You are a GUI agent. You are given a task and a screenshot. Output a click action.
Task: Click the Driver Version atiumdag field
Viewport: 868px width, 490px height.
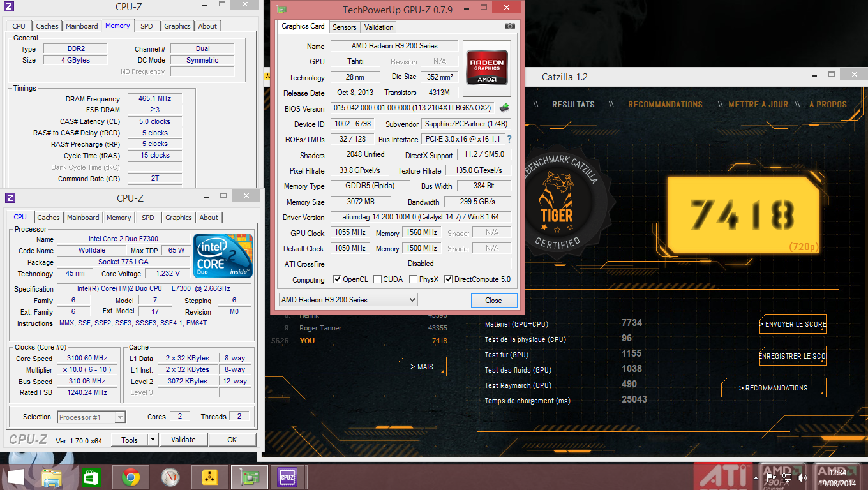[x=421, y=218]
